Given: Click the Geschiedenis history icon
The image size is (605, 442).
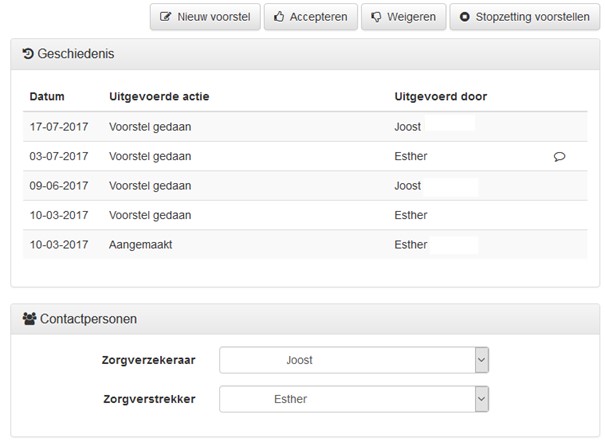Looking at the screenshot, I should click(28, 53).
